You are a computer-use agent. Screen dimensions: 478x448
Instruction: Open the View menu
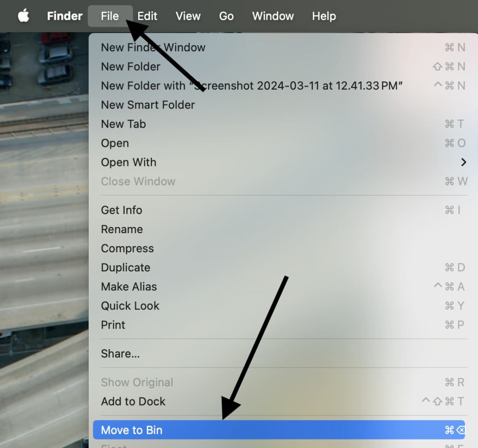coord(188,16)
